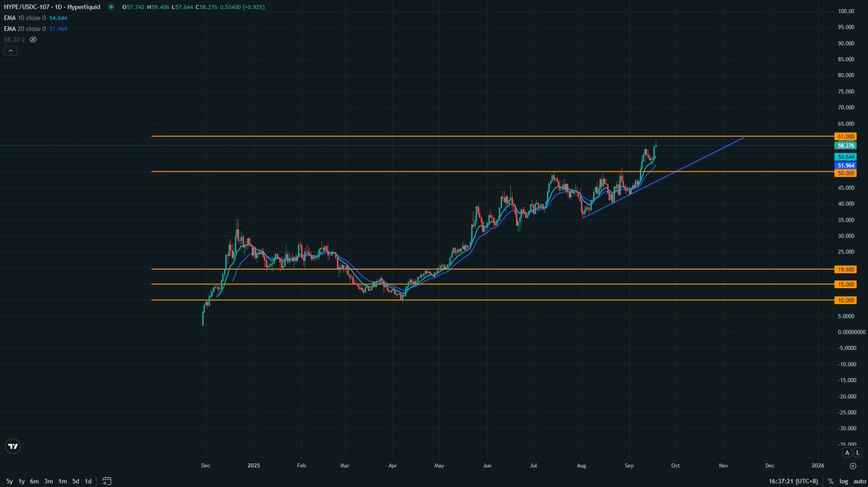Toggle log scale L button
This screenshot has height=487, width=868.
858,452
